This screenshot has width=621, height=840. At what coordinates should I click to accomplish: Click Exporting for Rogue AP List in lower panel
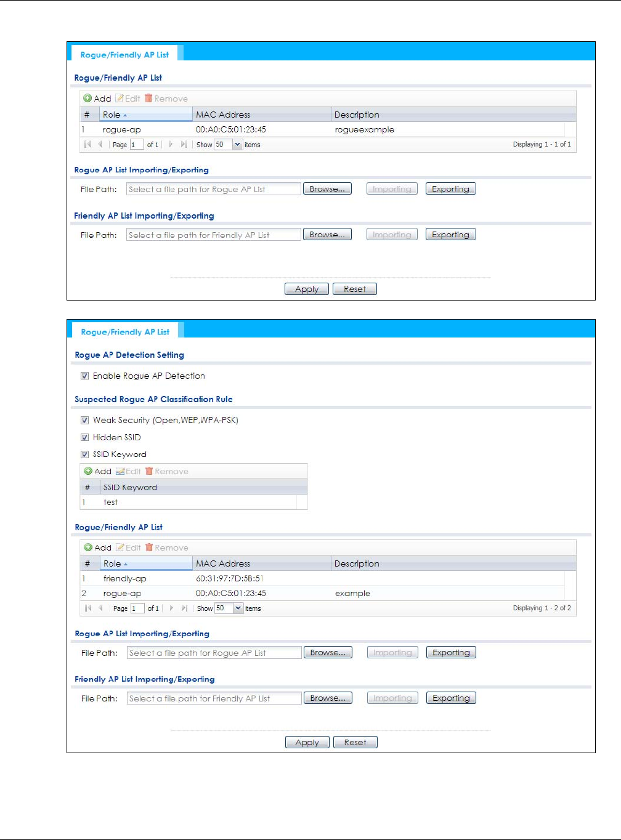451,653
